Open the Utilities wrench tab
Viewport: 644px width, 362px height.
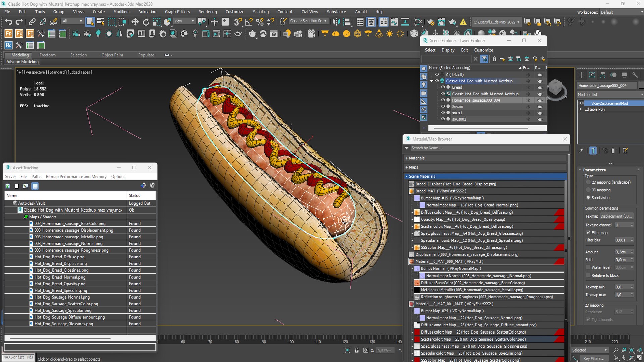pos(635,75)
